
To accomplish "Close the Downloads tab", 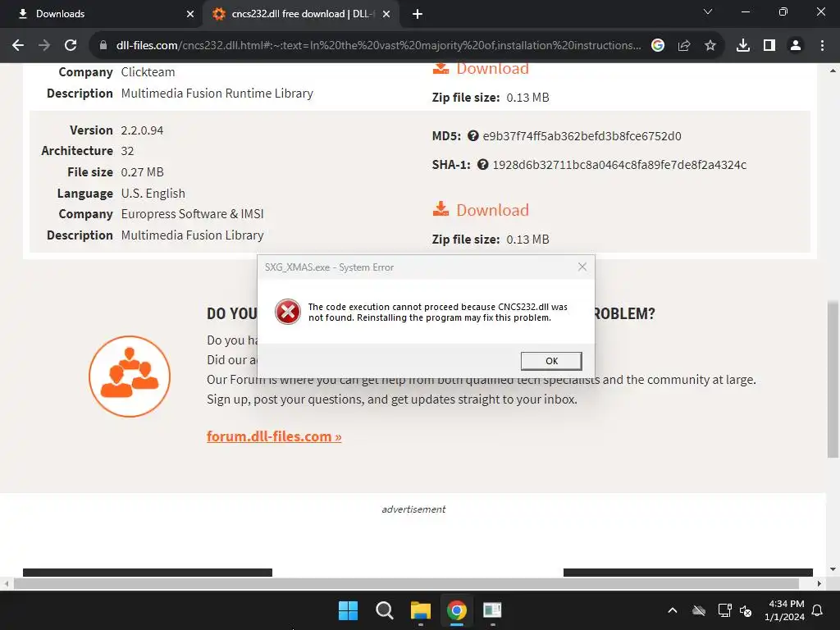I will click(189, 14).
